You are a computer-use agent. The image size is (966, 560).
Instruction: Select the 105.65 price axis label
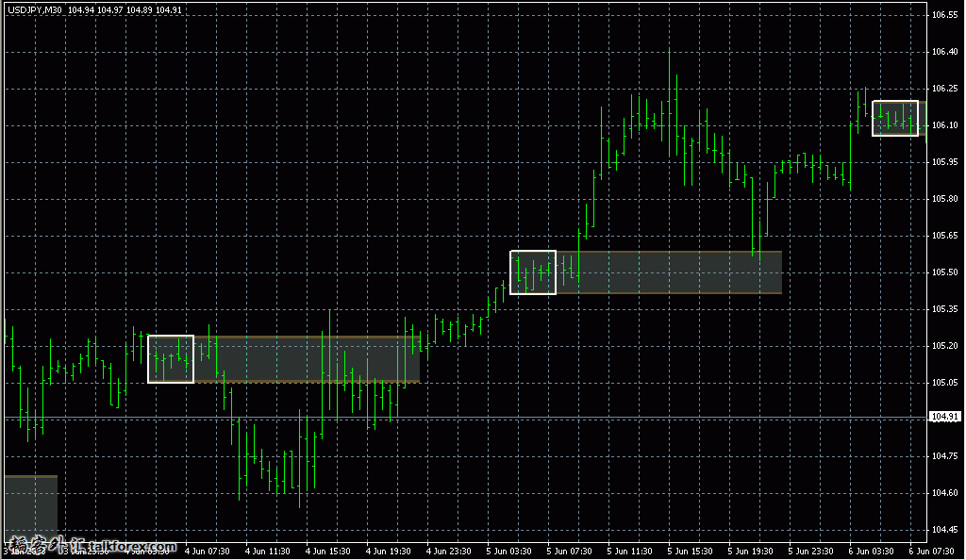pyautogui.click(x=944, y=235)
